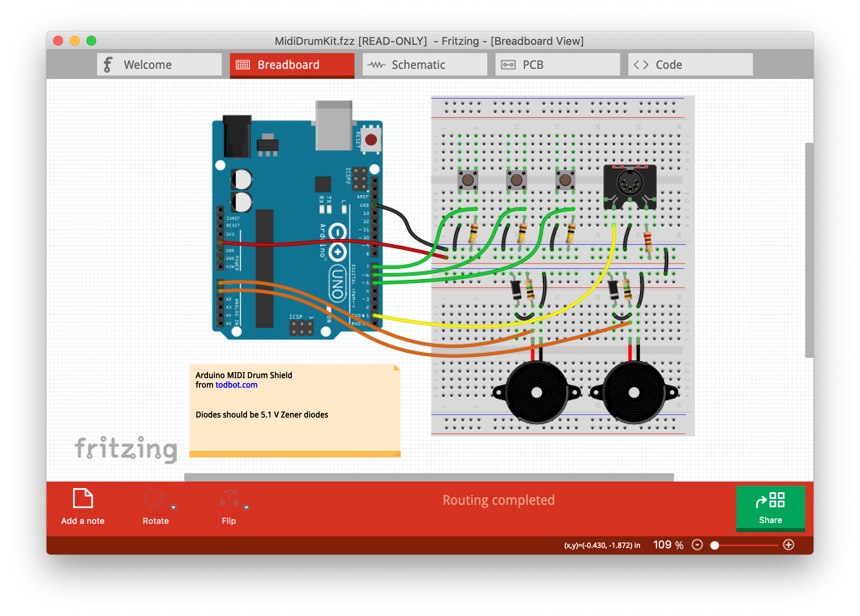The width and height of the screenshot is (860, 616).
Task: Click the 'Arduino MIDI Drum Shield' note text
Action: 244,375
